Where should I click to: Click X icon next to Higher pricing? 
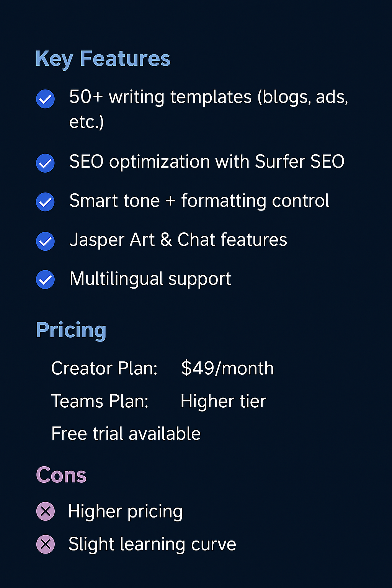click(46, 511)
